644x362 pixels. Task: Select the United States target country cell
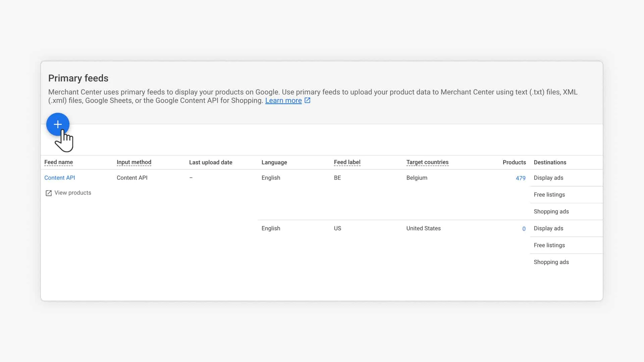[423, 228]
